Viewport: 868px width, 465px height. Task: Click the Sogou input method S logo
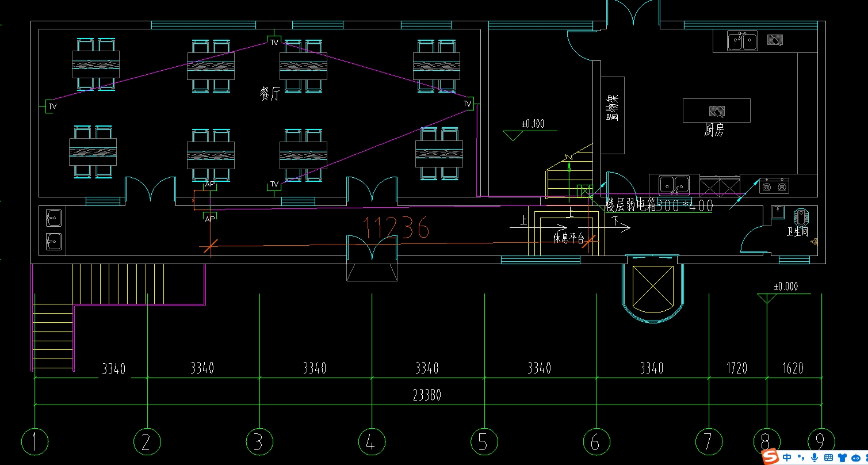point(771,457)
